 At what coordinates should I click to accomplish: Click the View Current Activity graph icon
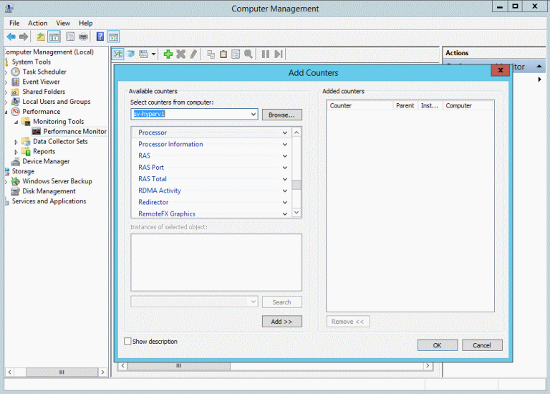pyautogui.click(x=118, y=54)
